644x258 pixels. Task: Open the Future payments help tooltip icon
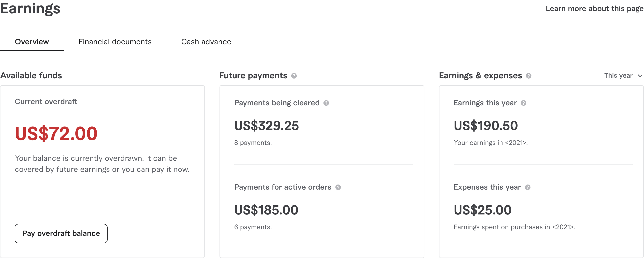(294, 76)
